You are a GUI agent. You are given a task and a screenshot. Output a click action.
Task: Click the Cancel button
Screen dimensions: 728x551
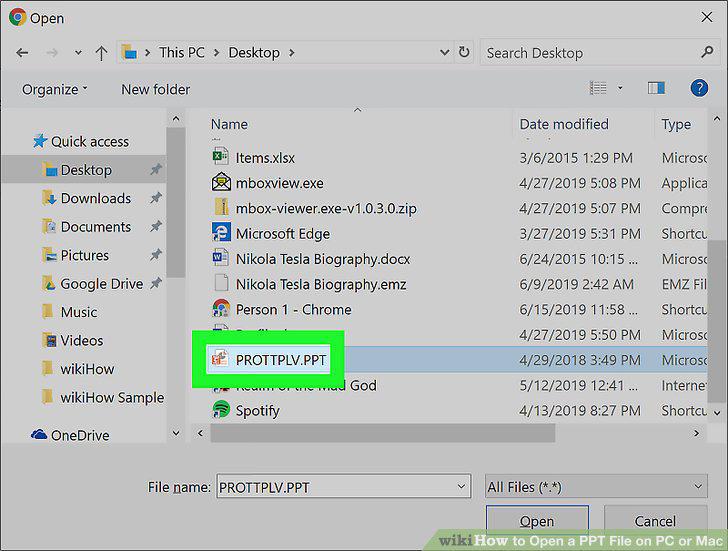pyautogui.click(x=655, y=521)
